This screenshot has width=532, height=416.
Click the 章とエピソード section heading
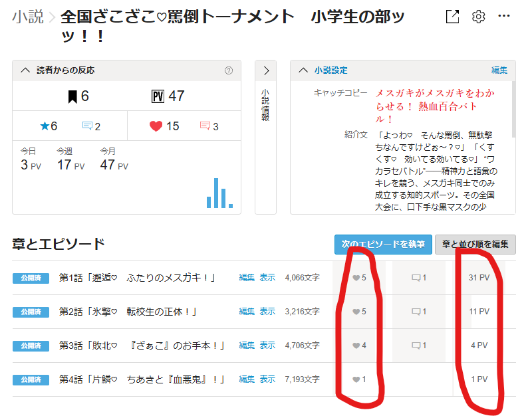tap(59, 244)
